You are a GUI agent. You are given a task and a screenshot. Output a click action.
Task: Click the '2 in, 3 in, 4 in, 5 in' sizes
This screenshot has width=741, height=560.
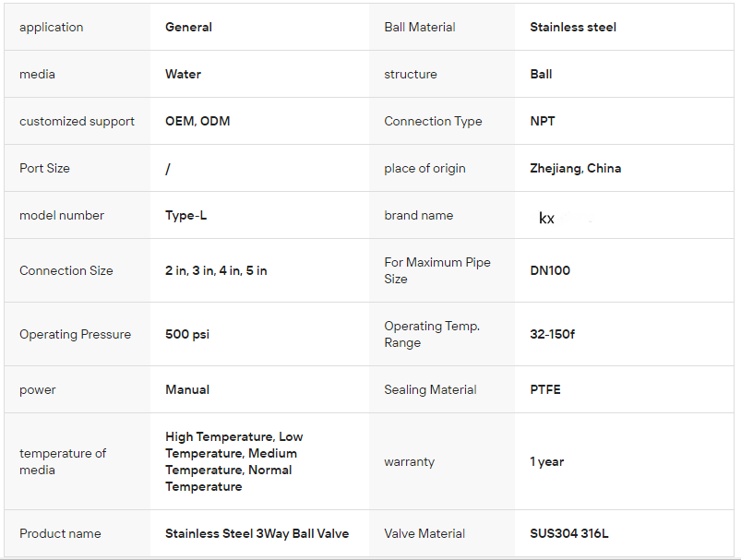(x=216, y=270)
